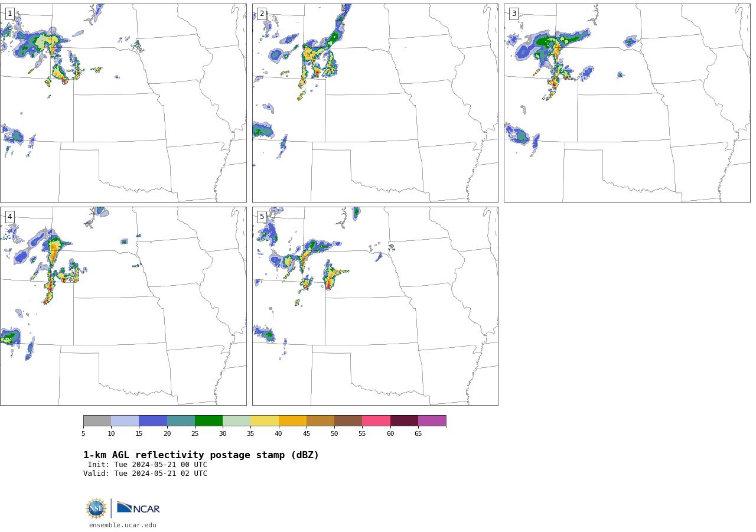Click the colorbar tick label 35
The image size is (756, 532).
pyautogui.click(x=250, y=434)
